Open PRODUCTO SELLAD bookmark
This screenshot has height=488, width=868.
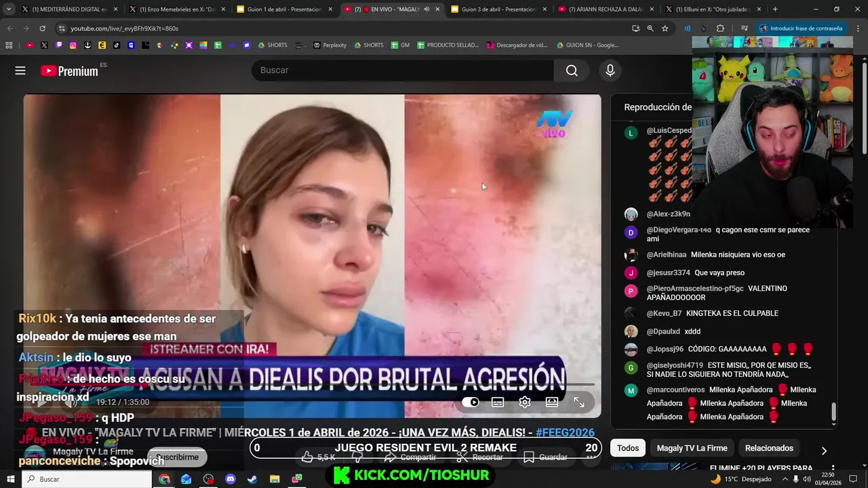coord(448,45)
